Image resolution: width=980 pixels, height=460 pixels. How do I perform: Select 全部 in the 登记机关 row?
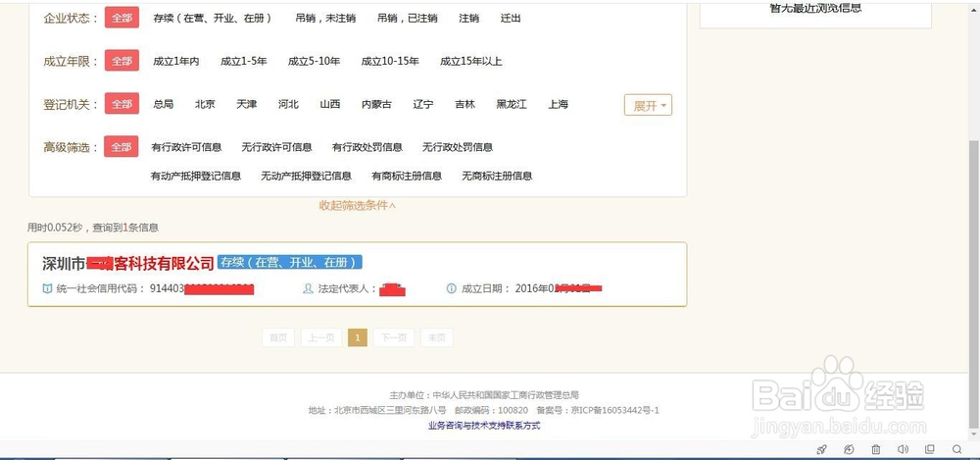click(x=122, y=104)
